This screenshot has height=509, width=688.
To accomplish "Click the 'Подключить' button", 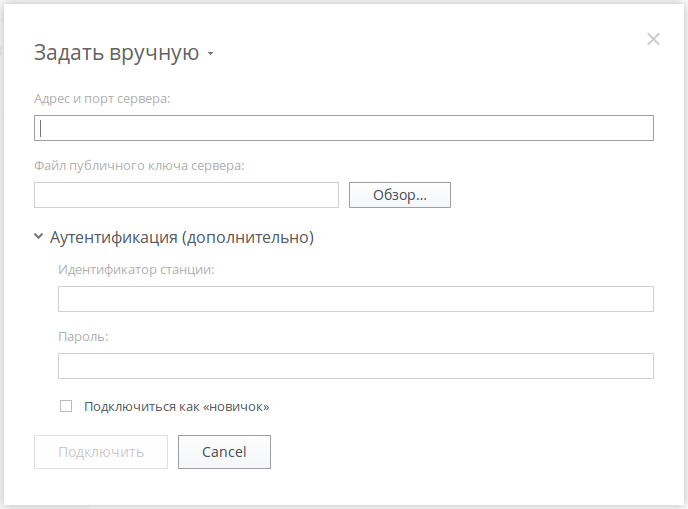I will tap(101, 452).
